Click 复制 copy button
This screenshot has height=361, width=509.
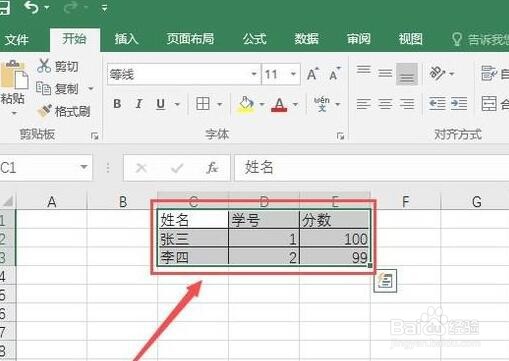(57, 89)
